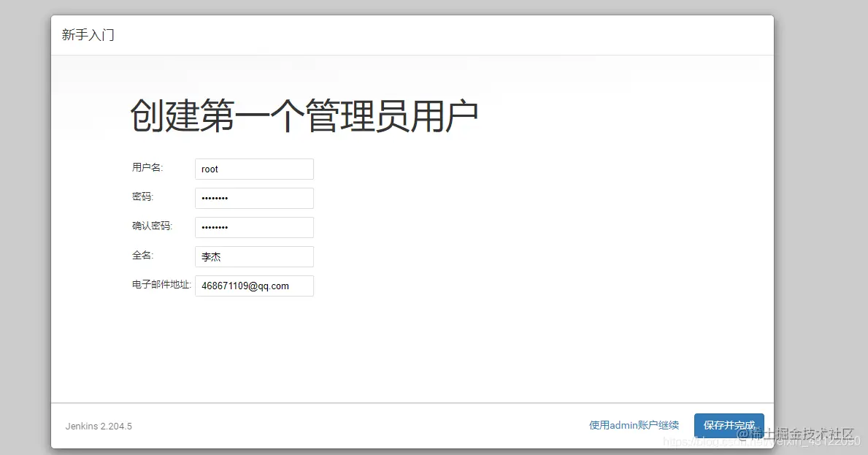
Task: Click the 用户名 username input field
Action: point(254,169)
